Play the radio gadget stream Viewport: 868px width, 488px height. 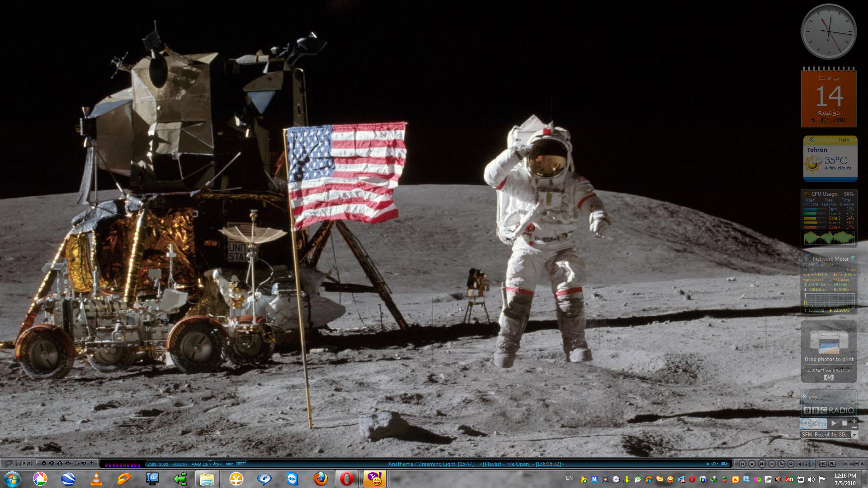pyautogui.click(x=834, y=423)
